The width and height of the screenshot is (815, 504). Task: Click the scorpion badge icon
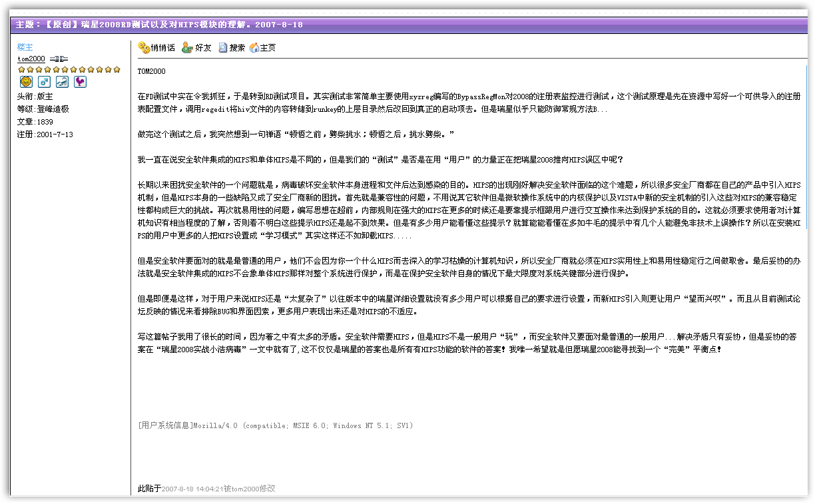pyautogui.click(x=62, y=82)
